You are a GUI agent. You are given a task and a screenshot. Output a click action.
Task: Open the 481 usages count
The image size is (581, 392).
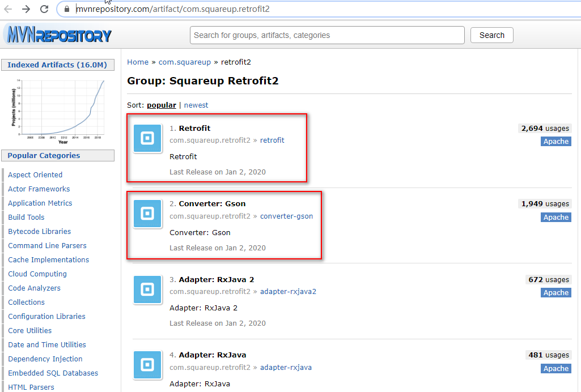548,355
